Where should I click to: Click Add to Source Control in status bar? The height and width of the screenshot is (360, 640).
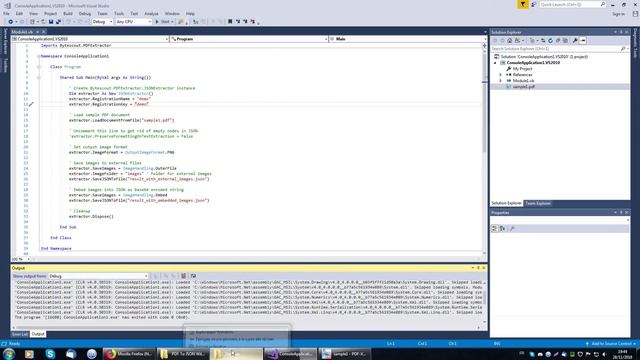tap(611, 344)
